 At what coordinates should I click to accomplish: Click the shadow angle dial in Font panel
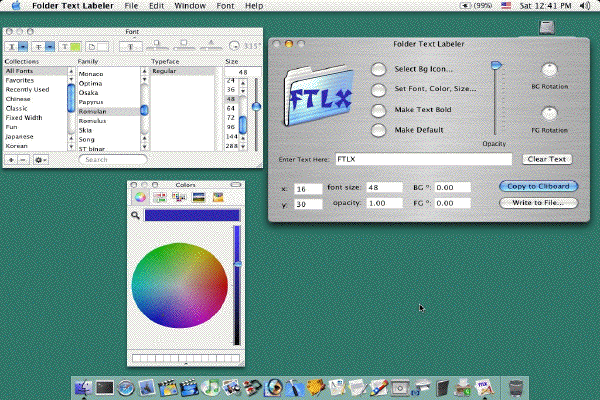click(x=234, y=46)
